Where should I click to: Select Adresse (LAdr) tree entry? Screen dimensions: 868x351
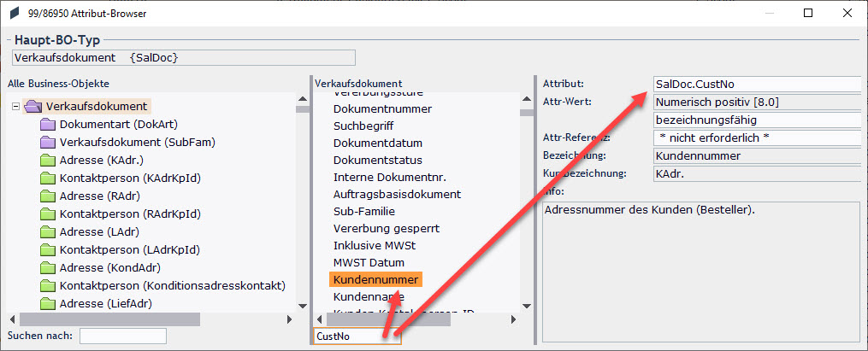point(99,231)
